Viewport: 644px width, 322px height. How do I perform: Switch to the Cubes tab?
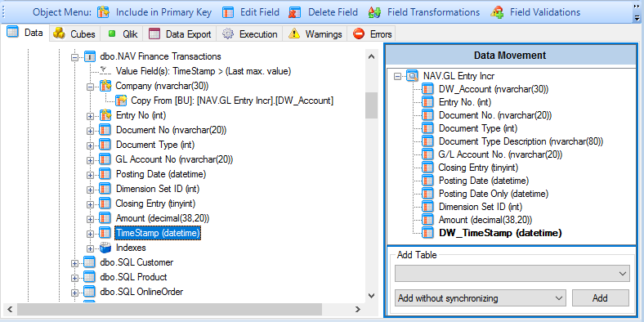[75, 34]
